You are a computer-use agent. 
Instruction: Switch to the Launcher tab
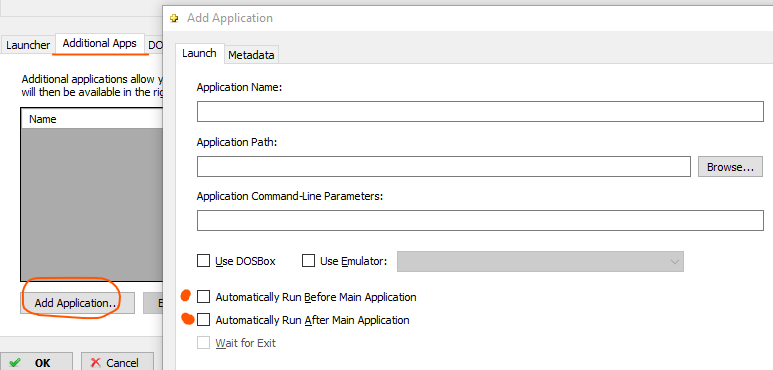(28, 45)
